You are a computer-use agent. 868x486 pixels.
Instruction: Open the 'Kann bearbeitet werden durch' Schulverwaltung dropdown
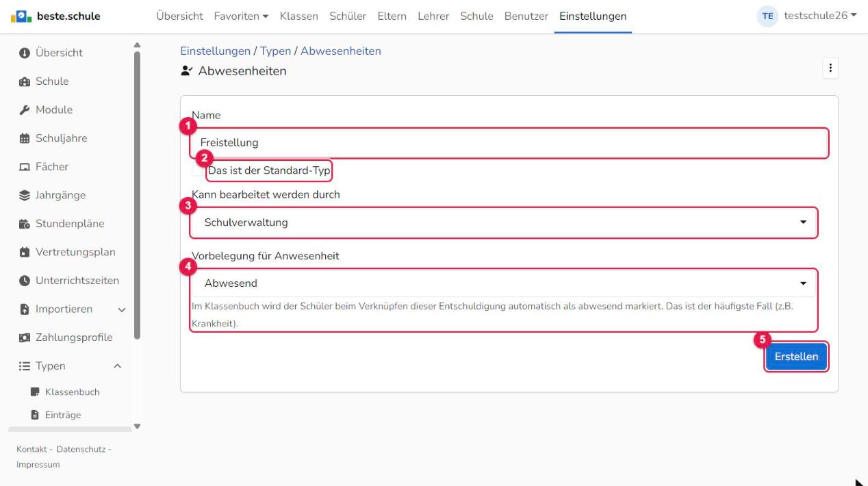504,222
